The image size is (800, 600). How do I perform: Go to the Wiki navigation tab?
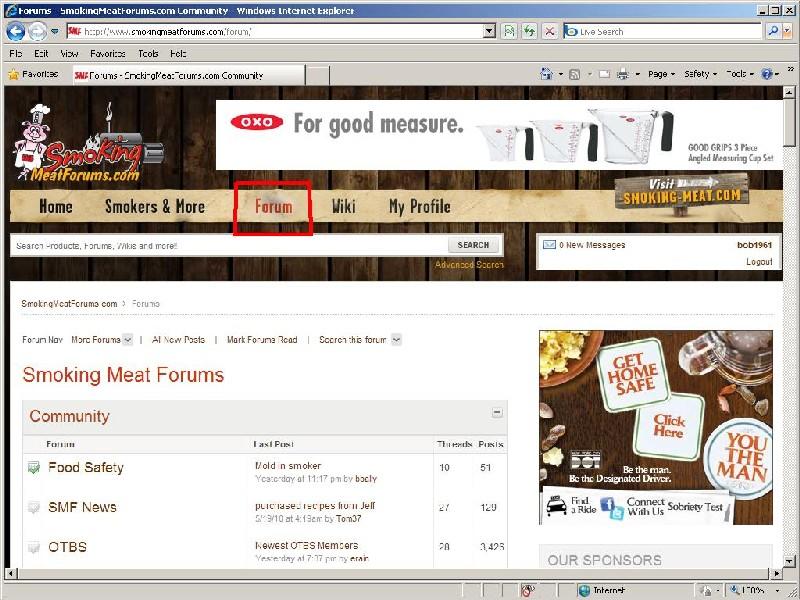343,207
